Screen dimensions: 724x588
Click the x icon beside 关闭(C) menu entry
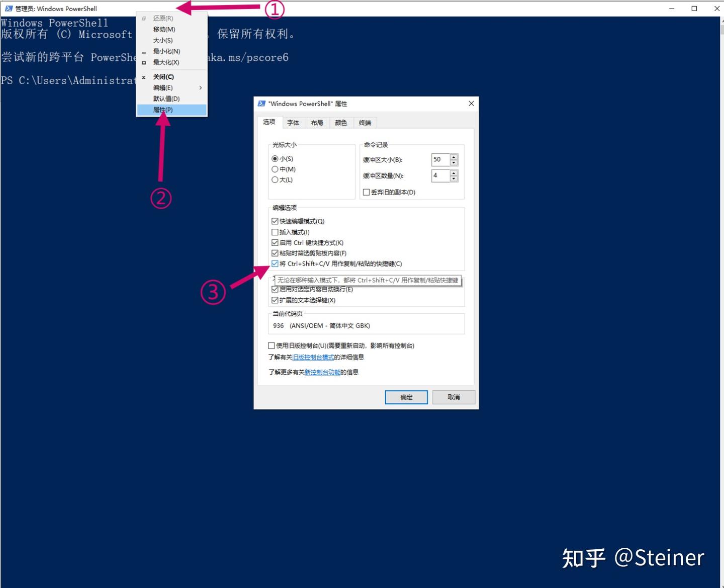coord(143,77)
